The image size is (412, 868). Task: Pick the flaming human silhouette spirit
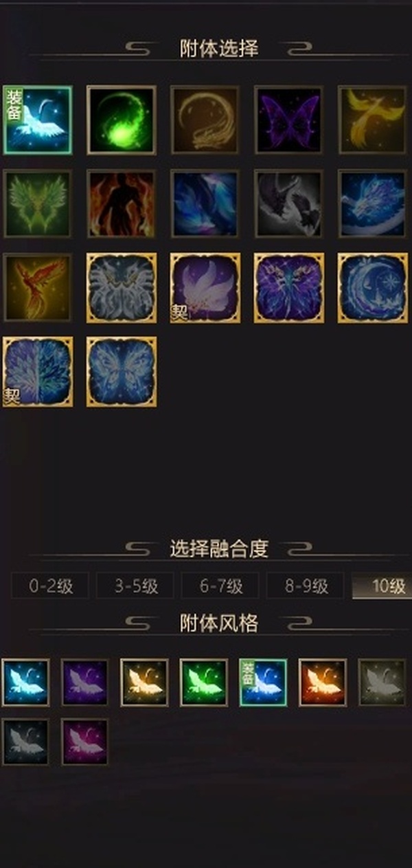point(122,204)
